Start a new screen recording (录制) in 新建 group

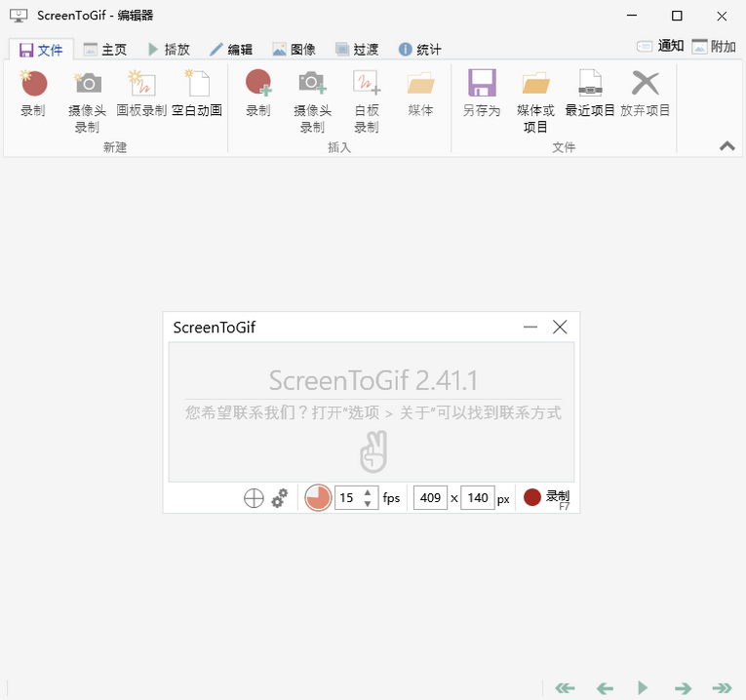tap(33, 95)
